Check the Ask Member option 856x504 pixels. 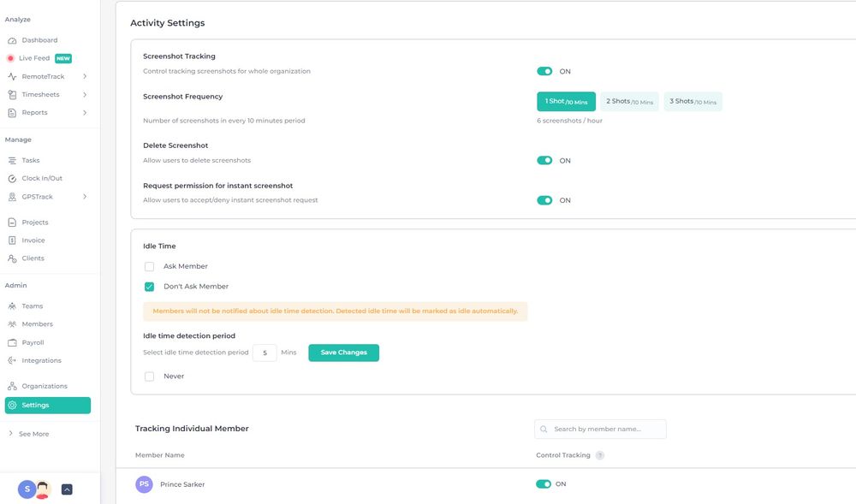click(x=148, y=266)
